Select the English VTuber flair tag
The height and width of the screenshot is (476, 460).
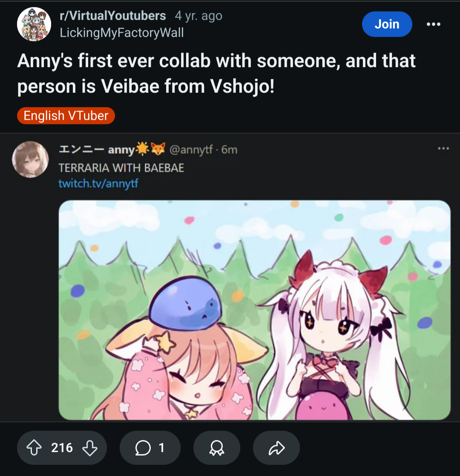tap(66, 115)
